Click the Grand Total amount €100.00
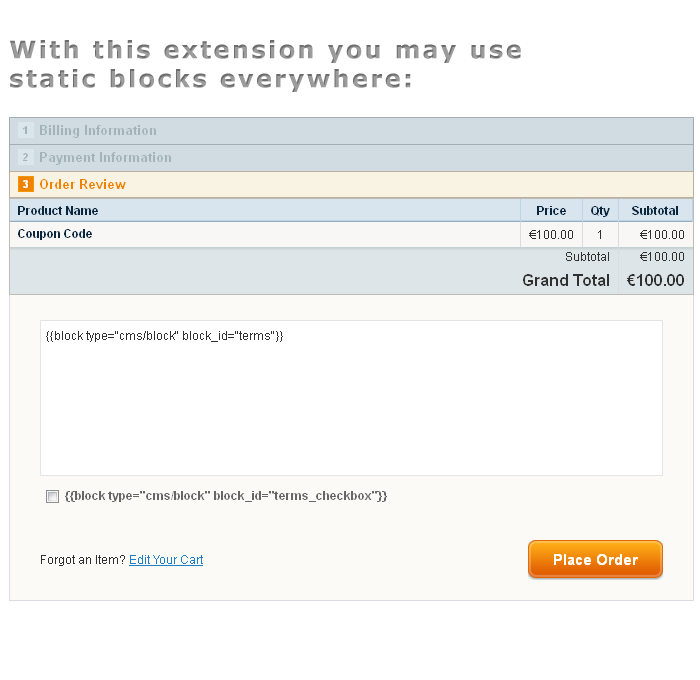Viewport: 700px width, 680px height. [x=655, y=280]
